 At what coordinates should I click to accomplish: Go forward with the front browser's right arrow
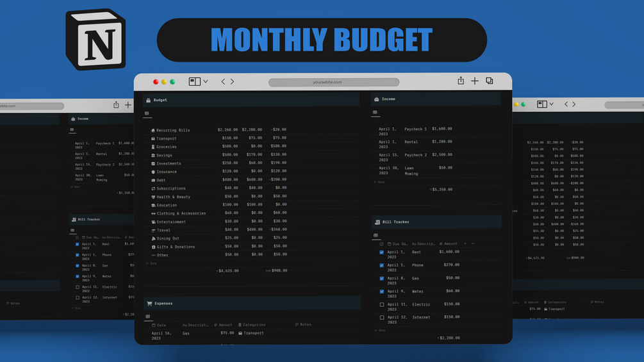click(x=232, y=81)
